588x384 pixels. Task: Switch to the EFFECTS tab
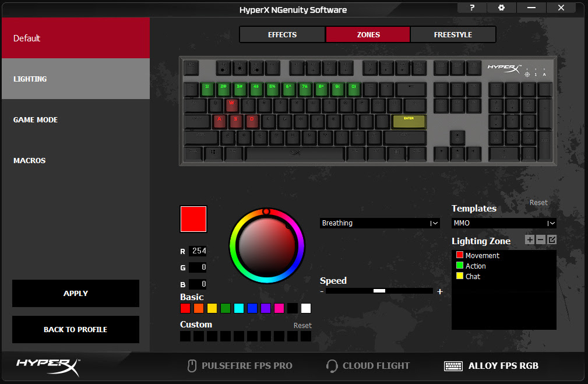(x=282, y=34)
